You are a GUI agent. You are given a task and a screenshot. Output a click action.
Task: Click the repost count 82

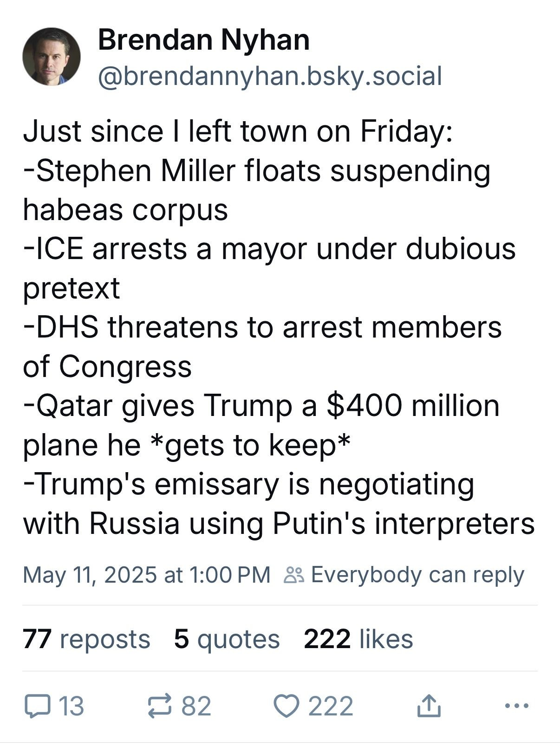point(196,706)
